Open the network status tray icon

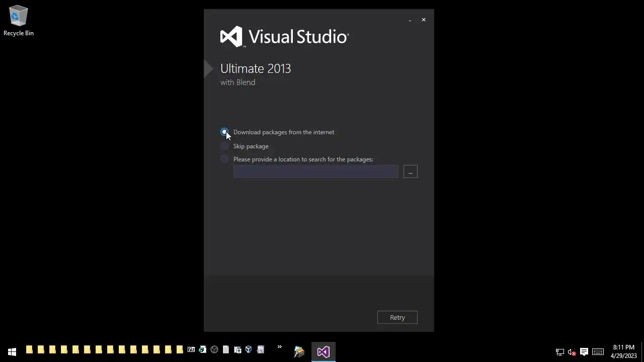click(x=559, y=352)
